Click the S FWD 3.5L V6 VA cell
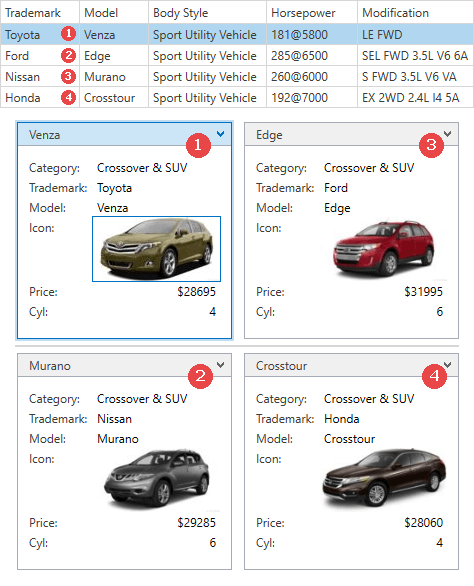 [x=416, y=77]
